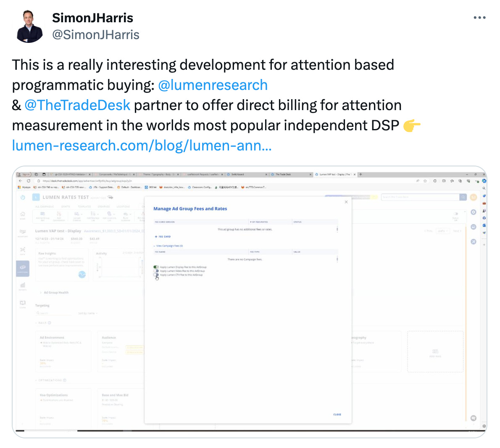Open the Reports sidebar icon
500x448 pixels.
[23, 286]
